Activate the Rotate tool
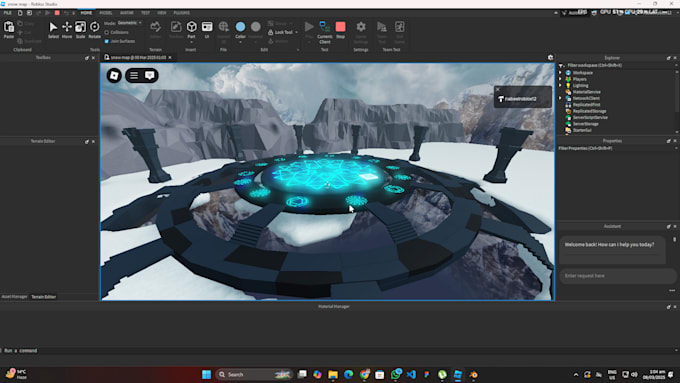Image resolution: width=680 pixels, height=383 pixels. point(95,30)
